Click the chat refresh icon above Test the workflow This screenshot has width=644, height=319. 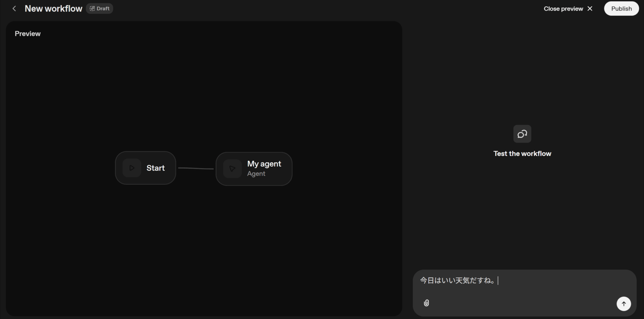522,134
